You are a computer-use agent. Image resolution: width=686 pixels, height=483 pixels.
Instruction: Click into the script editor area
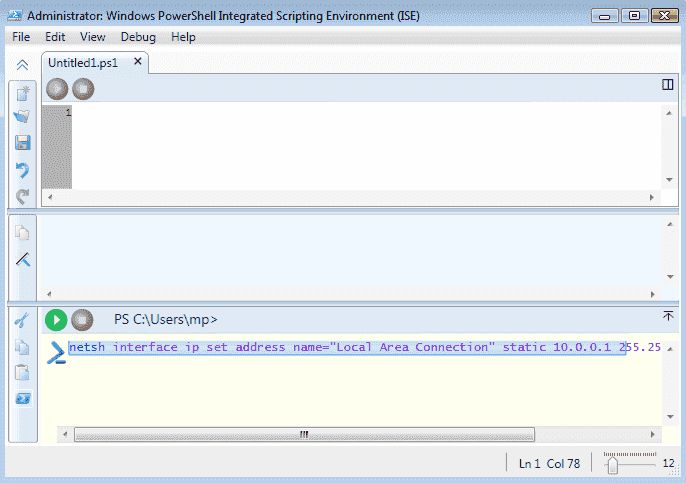(x=367, y=147)
